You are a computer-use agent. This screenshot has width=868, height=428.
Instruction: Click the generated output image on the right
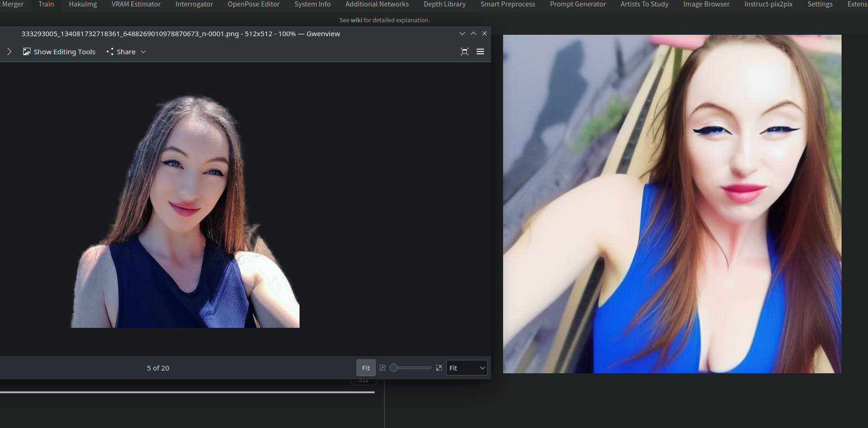pos(672,204)
